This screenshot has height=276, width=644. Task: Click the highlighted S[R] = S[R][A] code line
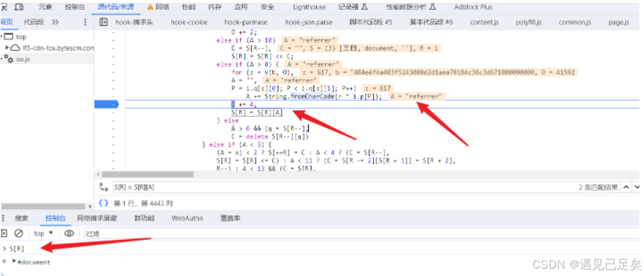tap(257, 113)
